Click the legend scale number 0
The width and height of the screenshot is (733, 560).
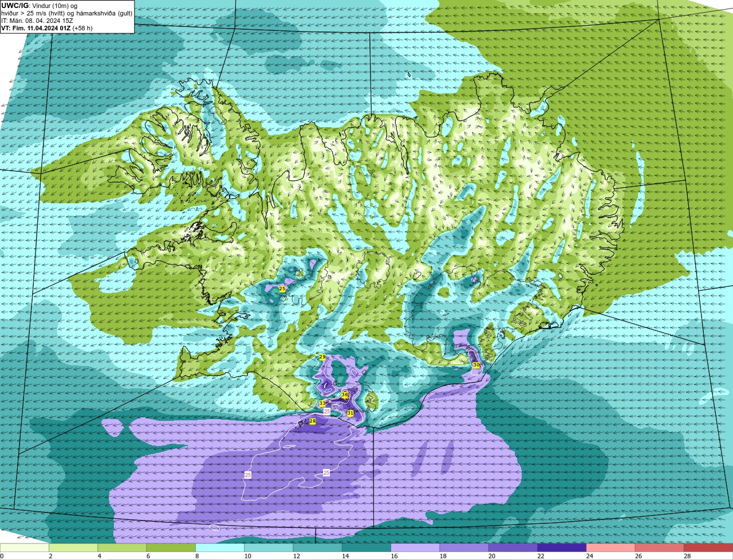coord(2,556)
